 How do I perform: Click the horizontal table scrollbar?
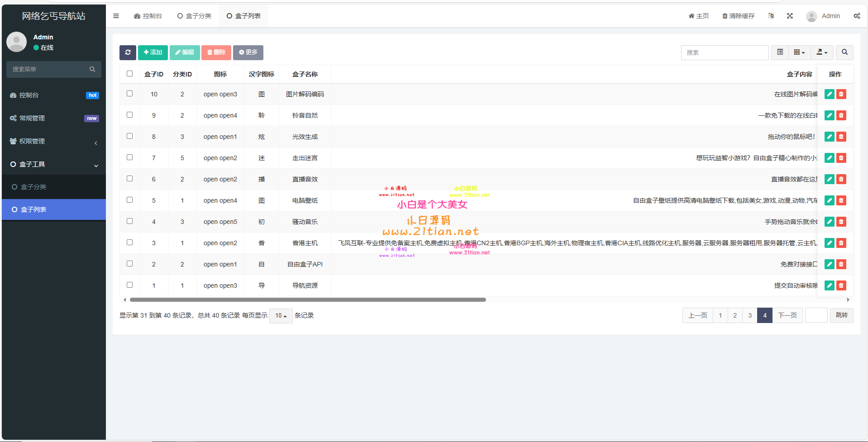pos(308,299)
